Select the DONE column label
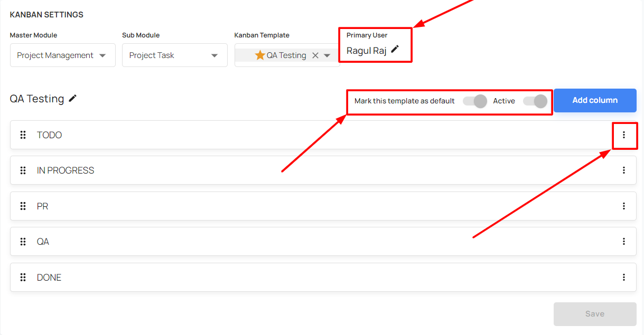 pyautogui.click(x=49, y=277)
